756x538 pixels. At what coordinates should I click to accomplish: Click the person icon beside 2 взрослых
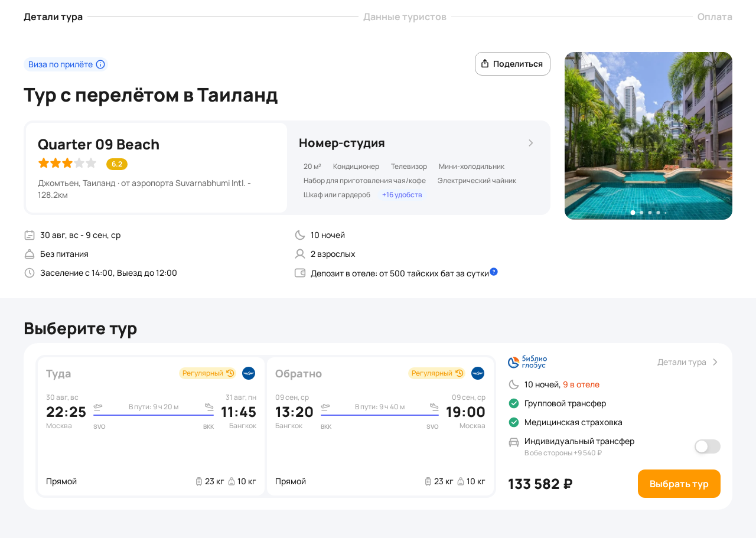coord(300,254)
